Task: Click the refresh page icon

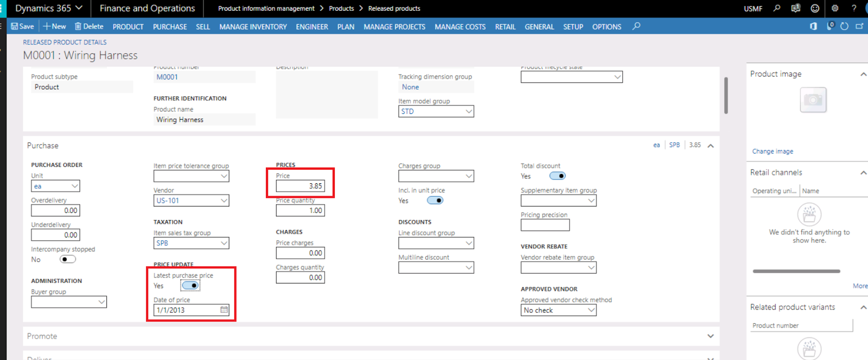Action: (844, 26)
